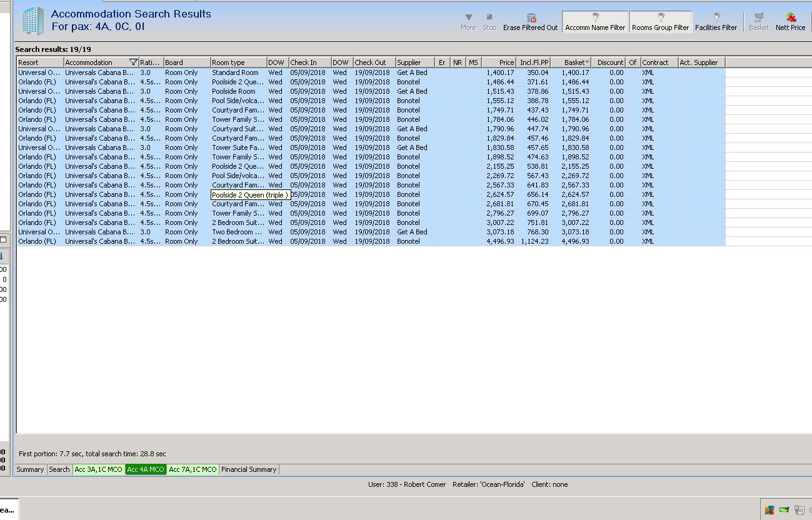Click the hotel building icon in header

point(33,21)
